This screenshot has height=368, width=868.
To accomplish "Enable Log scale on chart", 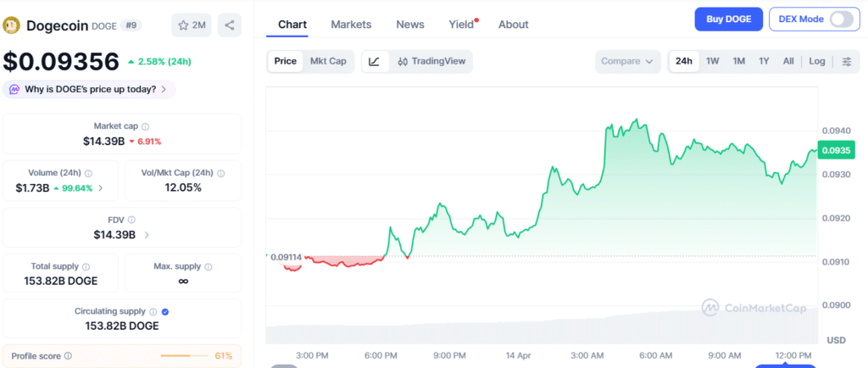I will click(x=816, y=61).
